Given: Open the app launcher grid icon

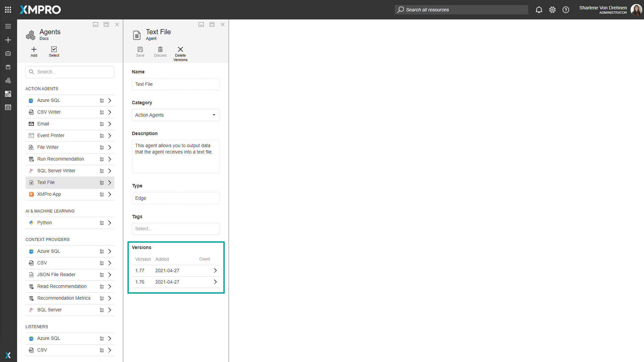Looking at the screenshot, I should 8,9.
